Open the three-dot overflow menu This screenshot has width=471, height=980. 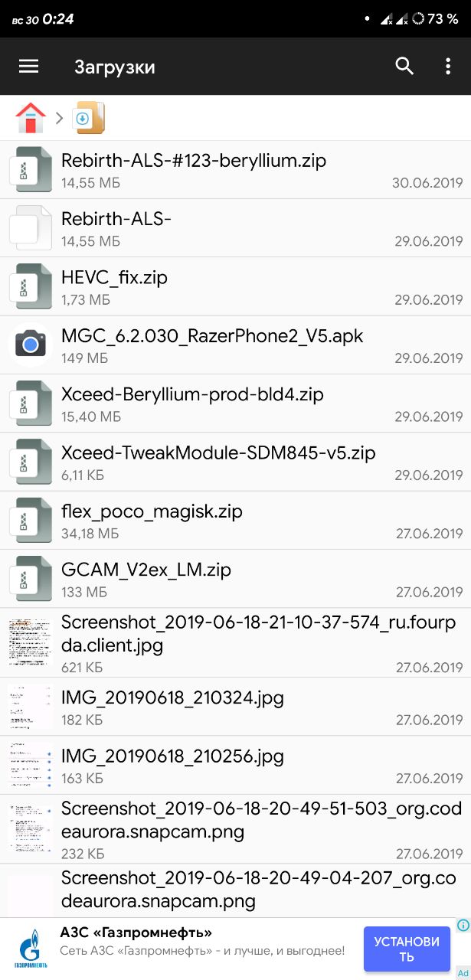(x=448, y=66)
